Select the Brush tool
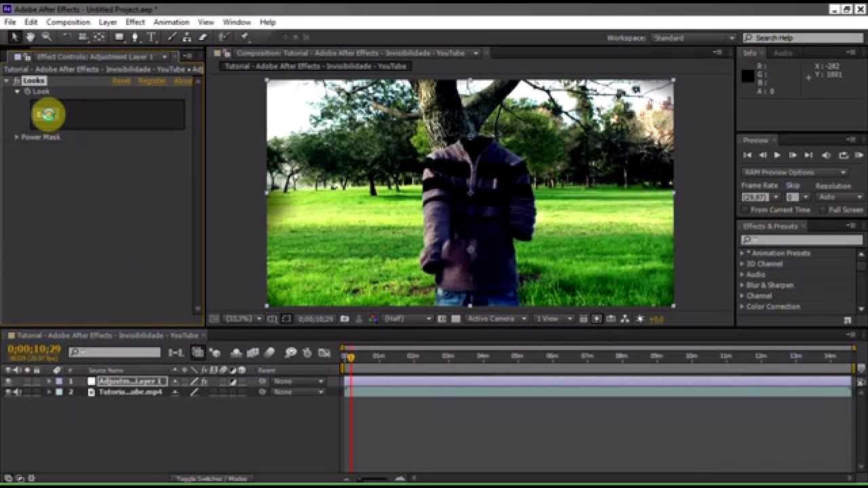This screenshot has height=488, width=868. click(x=172, y=37)
